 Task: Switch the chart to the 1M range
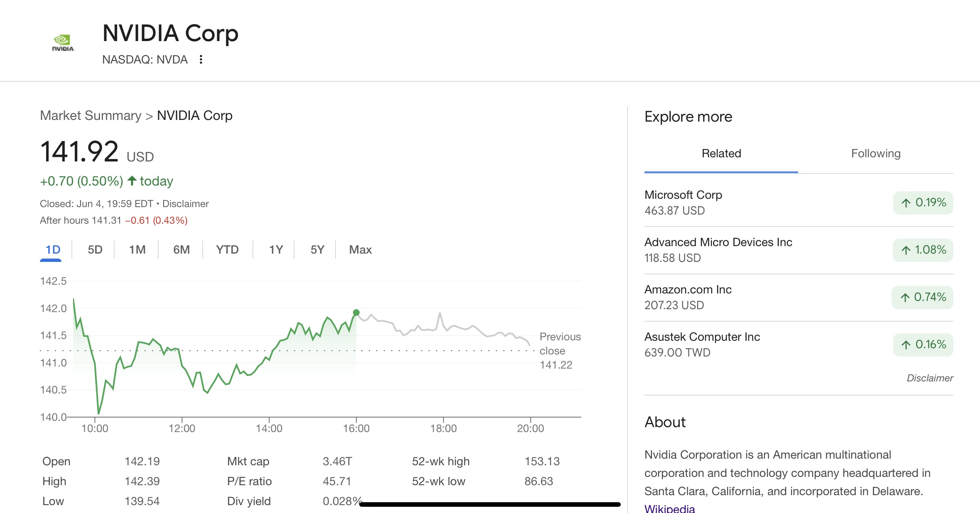click(137, 249)
